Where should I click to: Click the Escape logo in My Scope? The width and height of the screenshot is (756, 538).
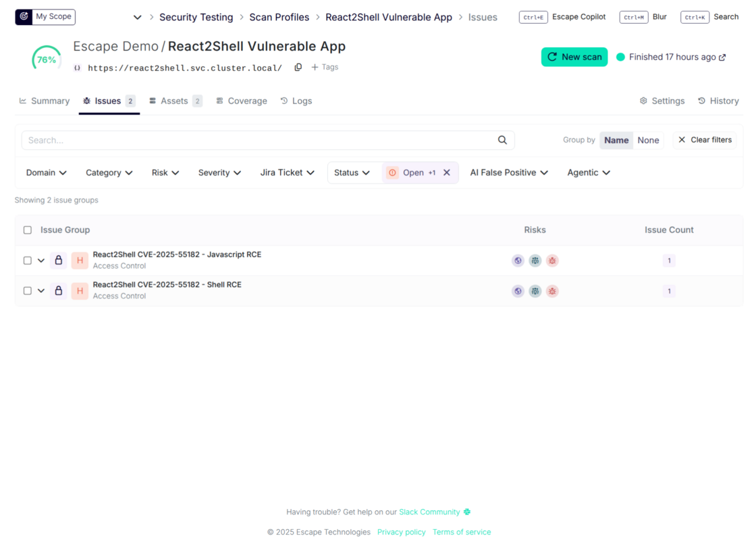pyautogui.click(x=24, y=17)
